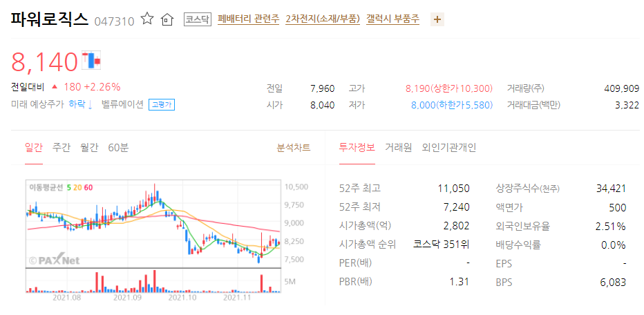This screenshot has height=315, width=644.
Task: Click the 시가총액(억) value 2,802
Action: click(x=456, y=226)
